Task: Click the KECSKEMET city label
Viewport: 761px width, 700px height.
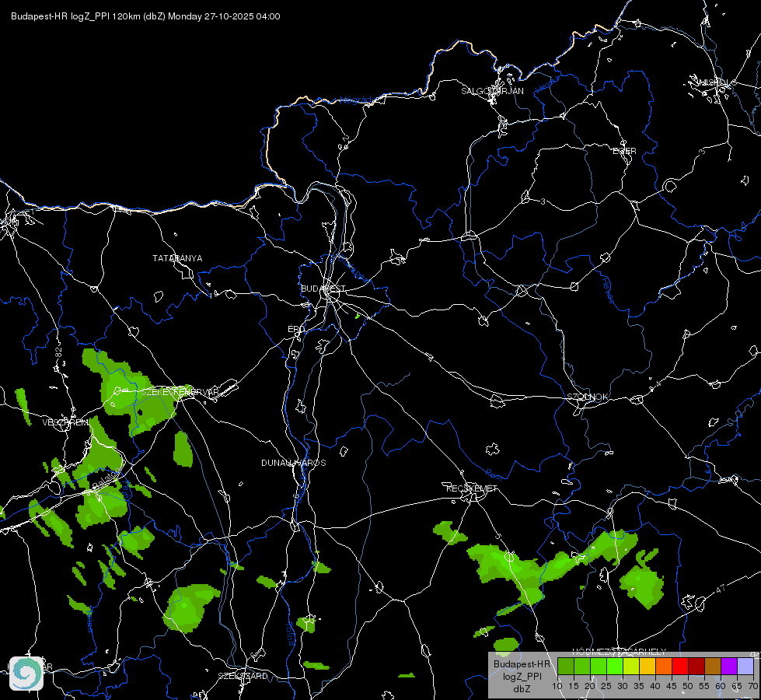Action: tap(472, 488)
